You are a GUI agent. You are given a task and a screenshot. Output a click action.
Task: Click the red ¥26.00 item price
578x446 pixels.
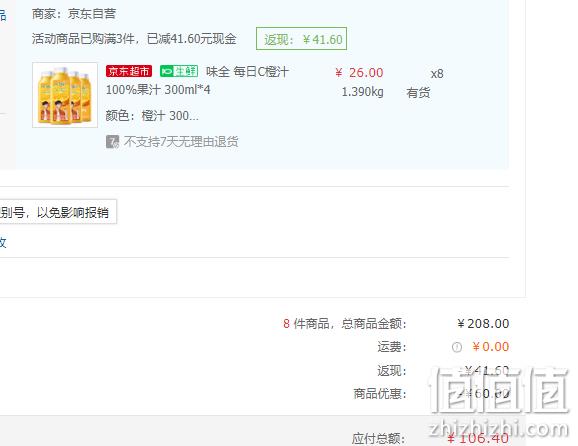(359, 73)
